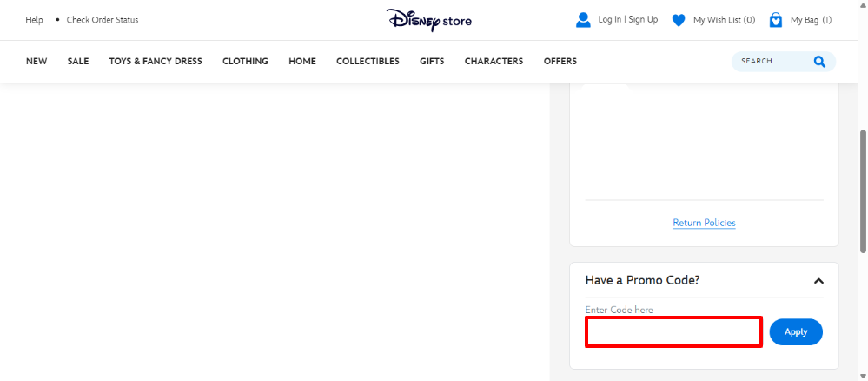868x381 pixels.
Task: Click the Apply promo code button
Action: click(796, 331)
